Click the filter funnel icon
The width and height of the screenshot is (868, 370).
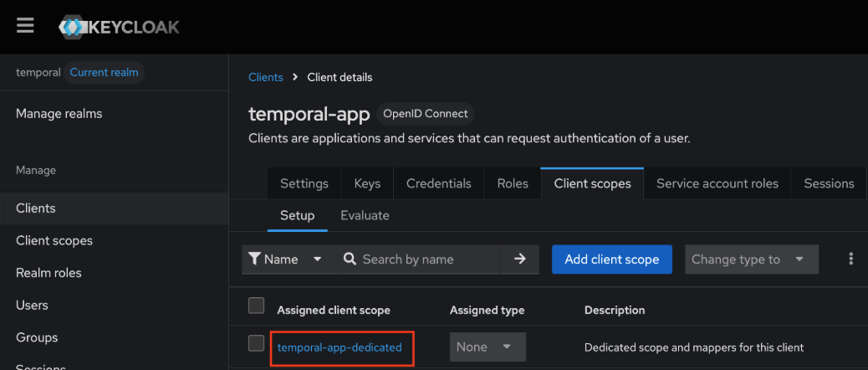coord(254,260)
